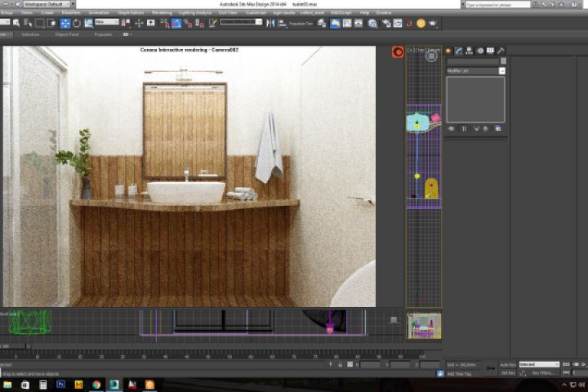Click the object color swatch in Modify panel
This screenshot has height=392, width=588.
(x=503, y=61)
